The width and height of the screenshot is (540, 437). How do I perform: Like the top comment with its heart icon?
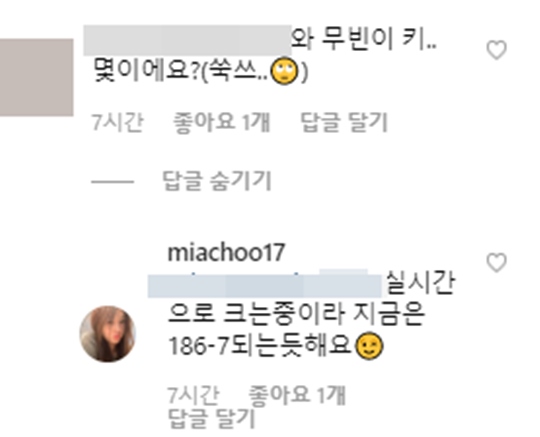[x=496, y=50]
